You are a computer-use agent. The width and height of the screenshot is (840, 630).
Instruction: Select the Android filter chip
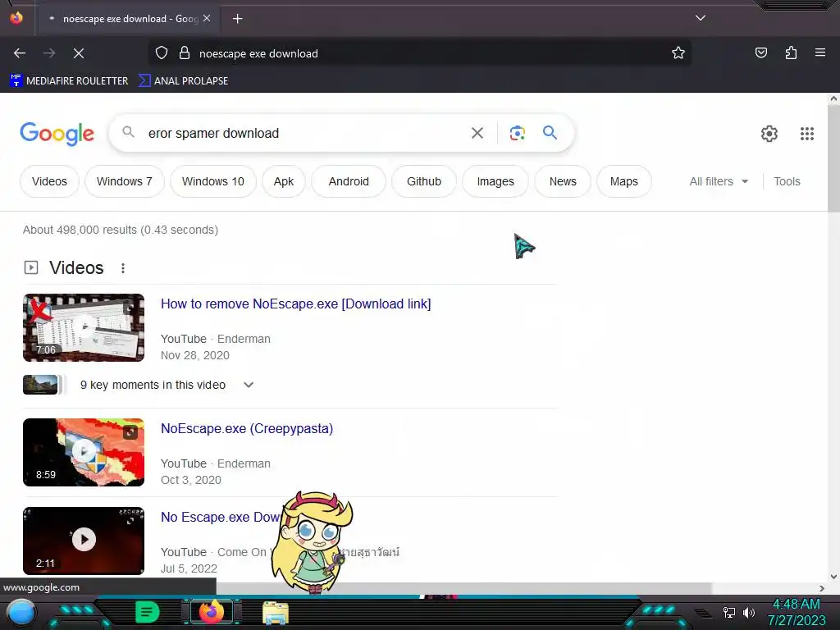coord(349,181)
